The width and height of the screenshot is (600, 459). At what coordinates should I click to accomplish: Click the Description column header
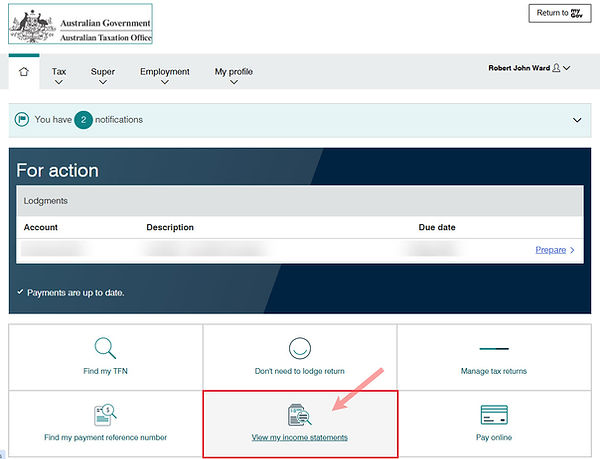170,227
